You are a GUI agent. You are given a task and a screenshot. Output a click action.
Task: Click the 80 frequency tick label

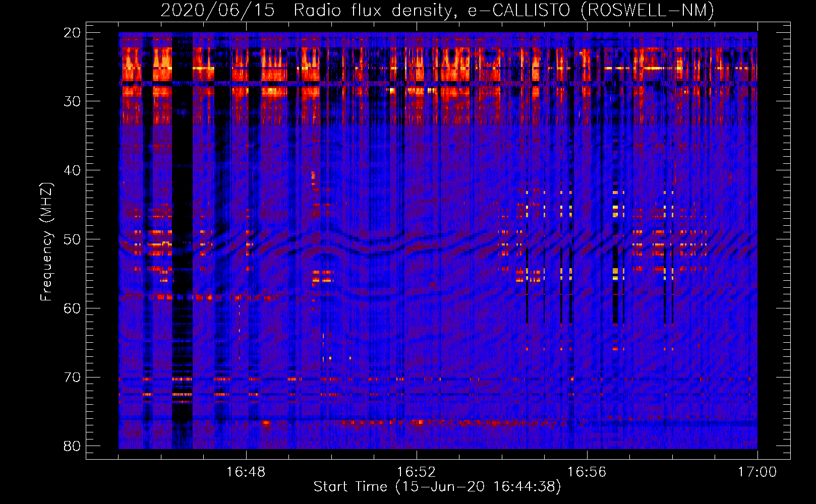73,447
